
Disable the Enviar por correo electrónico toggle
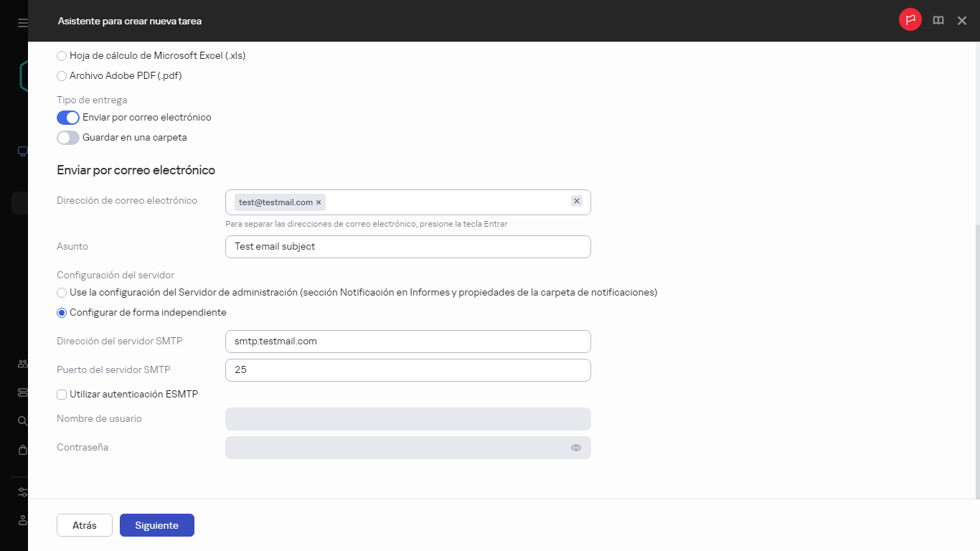tap(67, 117)
